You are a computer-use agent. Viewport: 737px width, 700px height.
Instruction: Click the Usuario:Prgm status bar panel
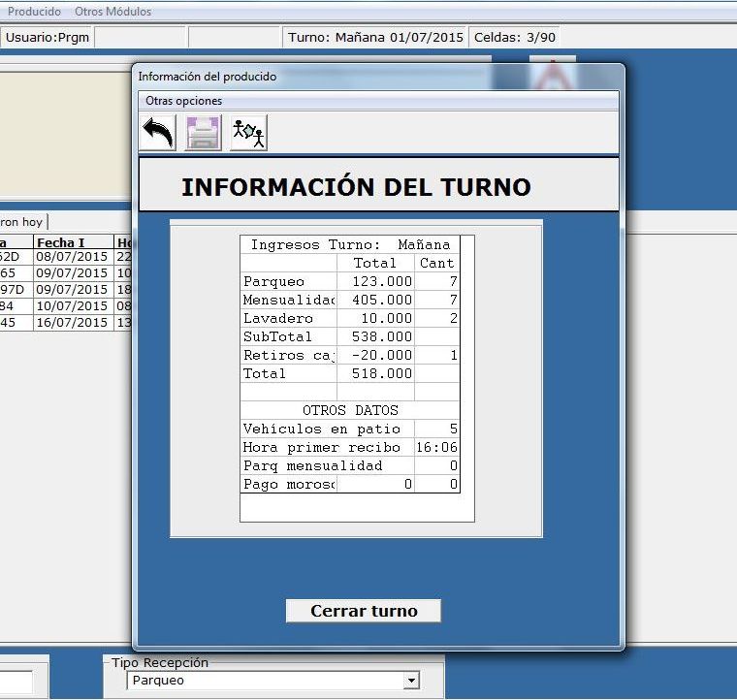[47, 38]
